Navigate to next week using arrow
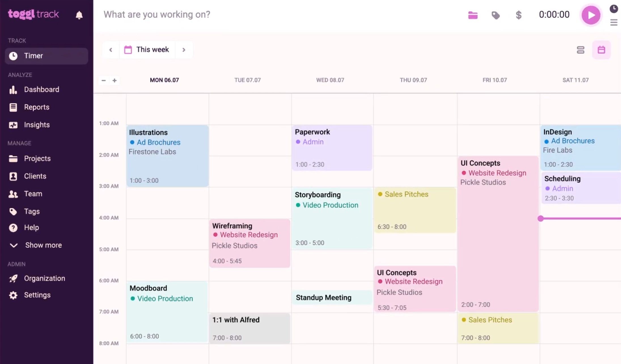 pyautogui.click(x=184, y=50)
